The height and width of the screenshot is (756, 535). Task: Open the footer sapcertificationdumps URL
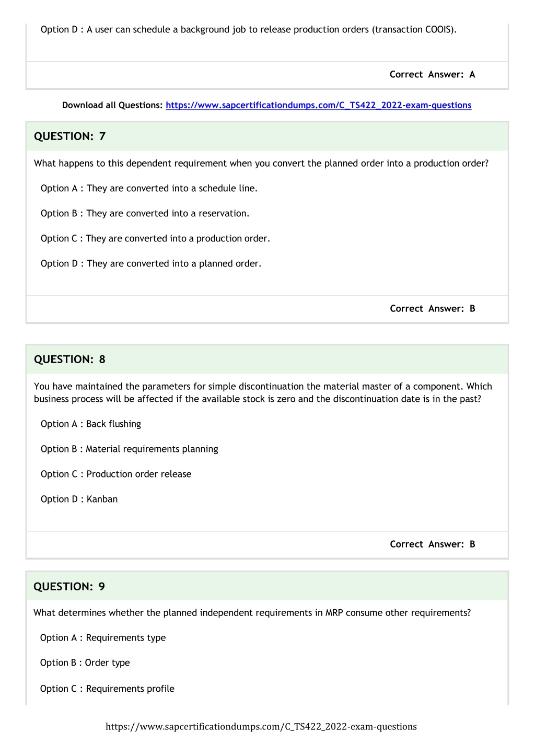click(261, 726)
